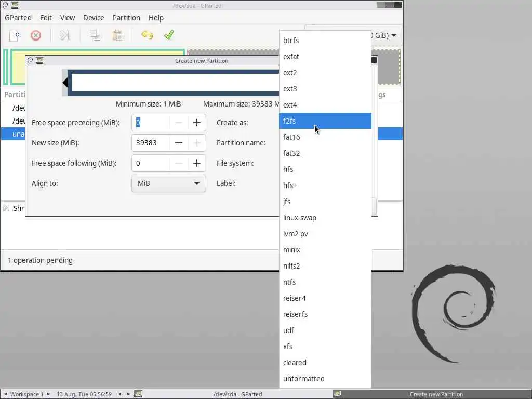Choose the cleared option
Screen dimensions: 532x399
click(325, 363)
